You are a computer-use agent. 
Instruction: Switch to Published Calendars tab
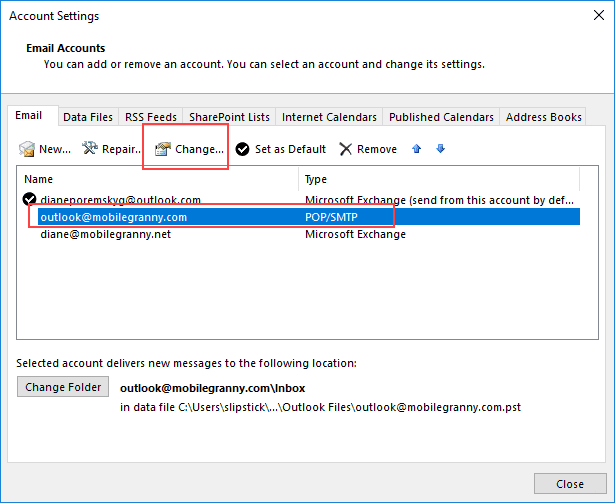click(x=441, y=117)
